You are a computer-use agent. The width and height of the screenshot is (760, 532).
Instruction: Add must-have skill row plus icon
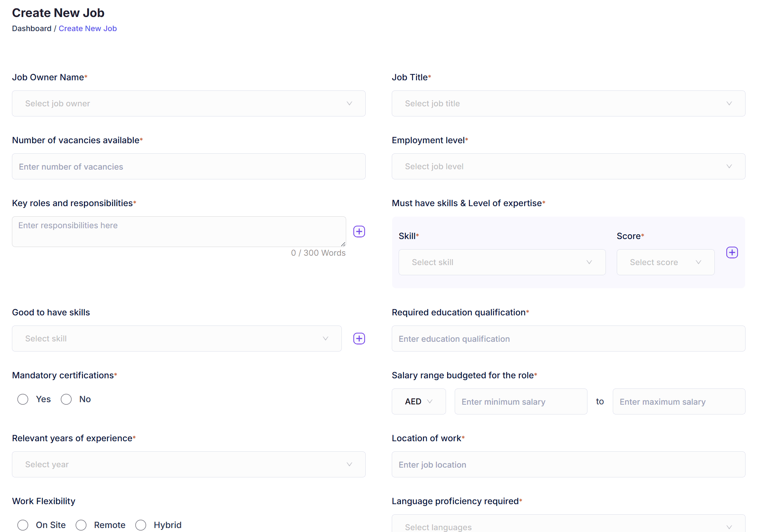(732, 252)
